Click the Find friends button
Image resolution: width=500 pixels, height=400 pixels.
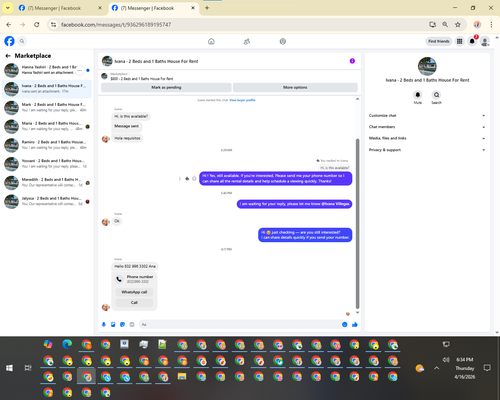coord(439,41)
